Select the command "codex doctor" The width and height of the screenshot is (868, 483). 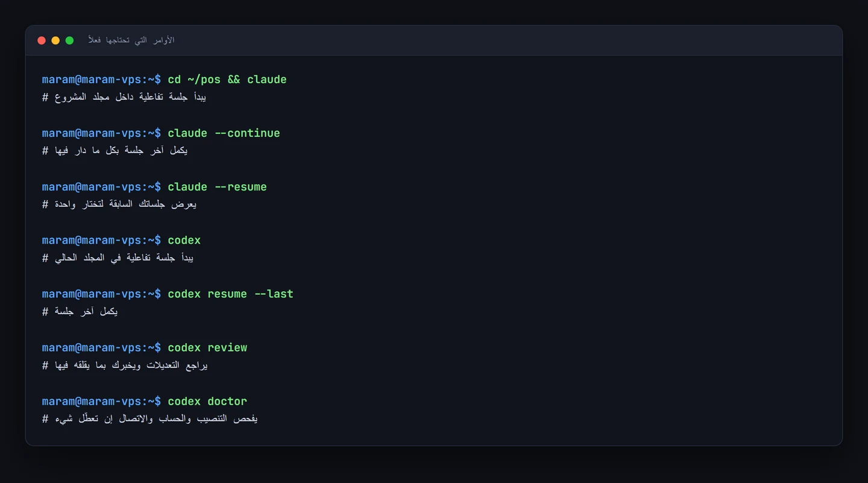207,402
